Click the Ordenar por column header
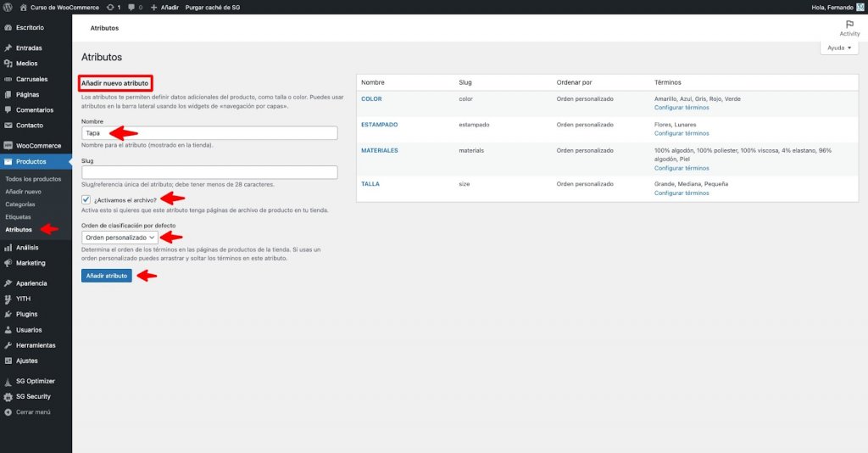The image size is (868, 453). tap(574, 82)
